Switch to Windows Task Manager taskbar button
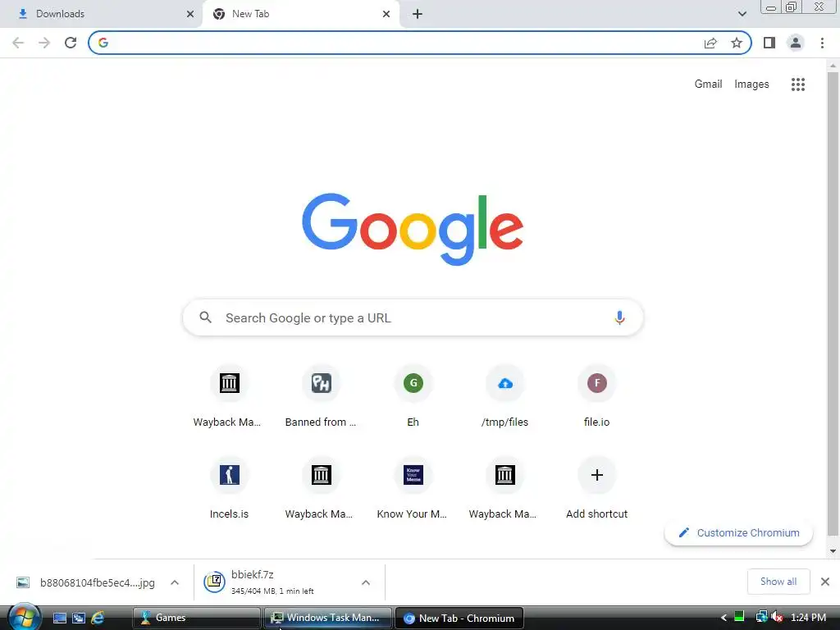The height and width of the screenshot is (630, 840). coord(328,618)
